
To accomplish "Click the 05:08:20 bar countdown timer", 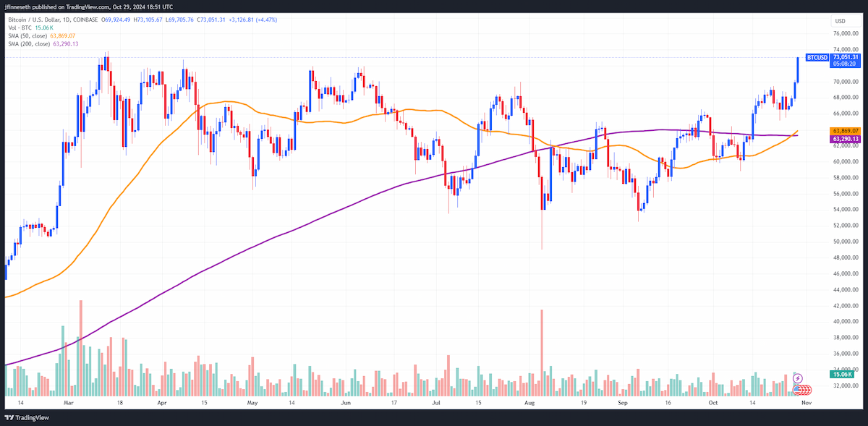I will (x=846, y=64).
